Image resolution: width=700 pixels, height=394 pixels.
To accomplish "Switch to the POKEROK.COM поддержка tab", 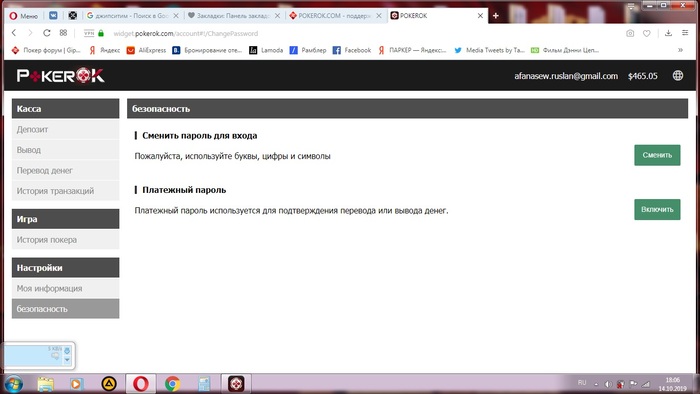I will [x=335, y=16].
